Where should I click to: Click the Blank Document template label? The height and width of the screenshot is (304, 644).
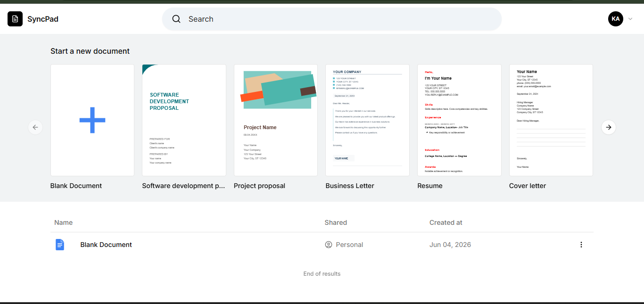(x=76, y=186)
